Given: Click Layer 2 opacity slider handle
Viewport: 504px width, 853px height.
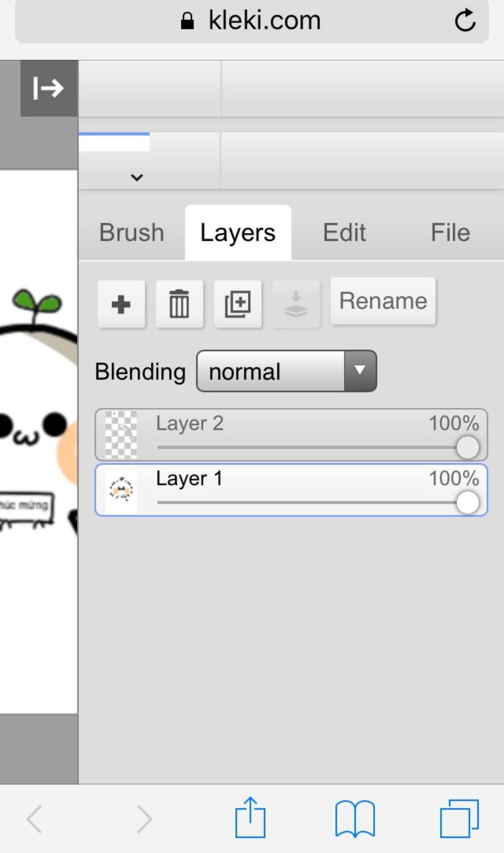Looking at the screenshot, I should click(467, 447).
